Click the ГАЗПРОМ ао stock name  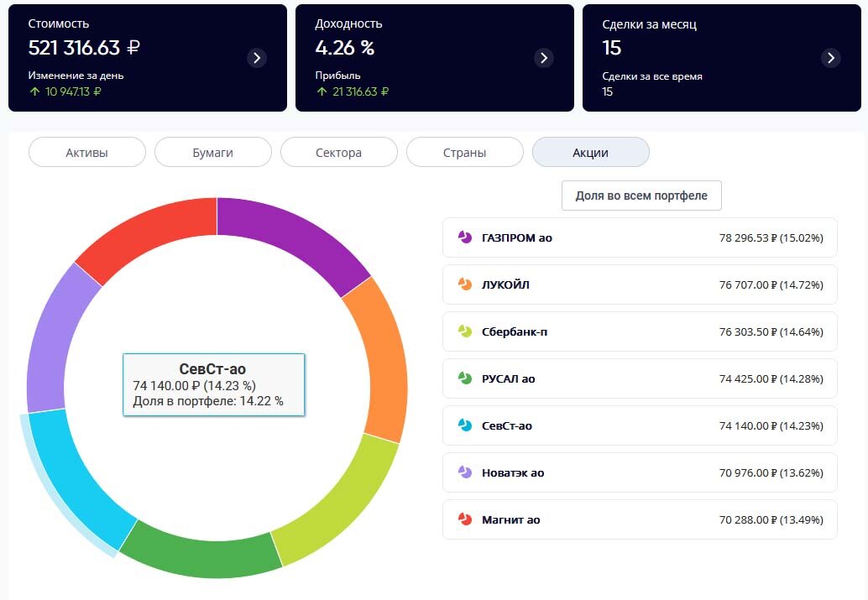point(517,238)
